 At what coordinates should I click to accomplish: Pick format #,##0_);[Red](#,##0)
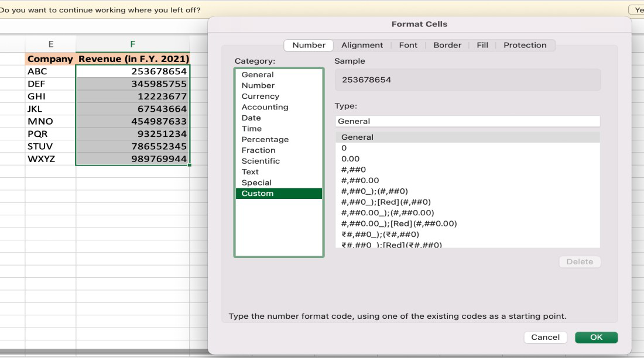pos(467,202)
